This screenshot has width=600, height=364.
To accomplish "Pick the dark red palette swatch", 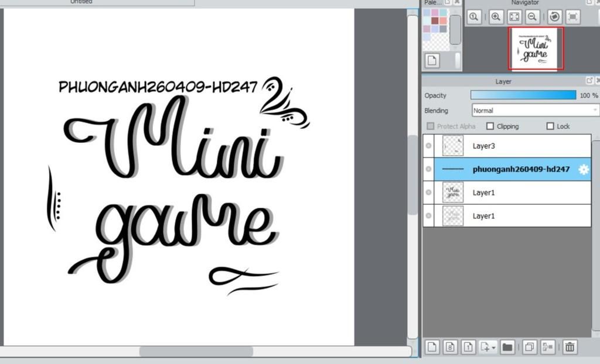I will click(435, 20).
